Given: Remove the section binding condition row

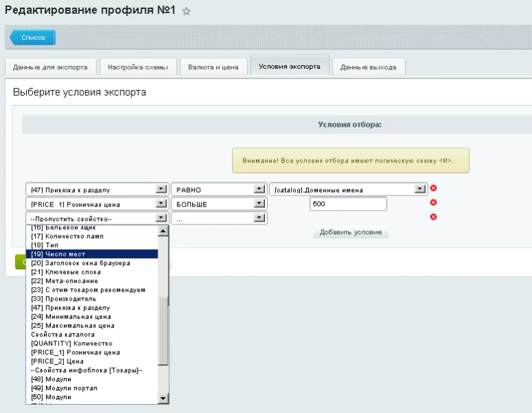Looking at the screenshot, I should (x=434, y=189).
